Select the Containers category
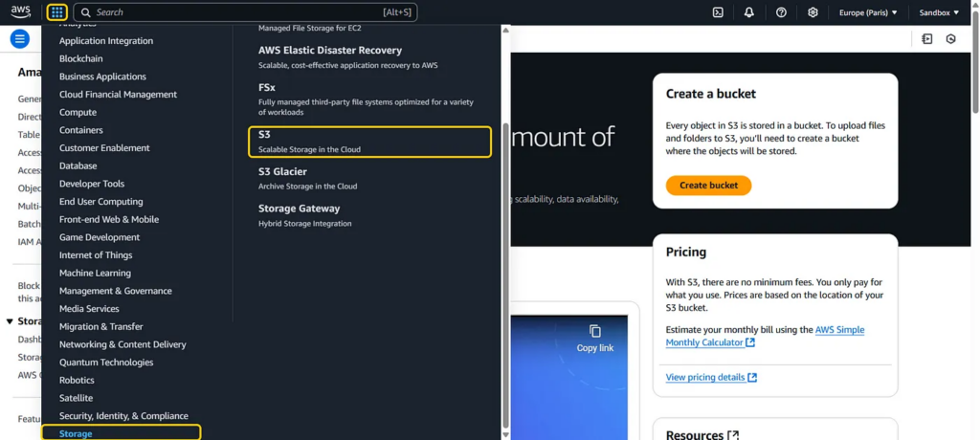Image resolution: width=980 pixels, height=440 pixels. (81, 130)
